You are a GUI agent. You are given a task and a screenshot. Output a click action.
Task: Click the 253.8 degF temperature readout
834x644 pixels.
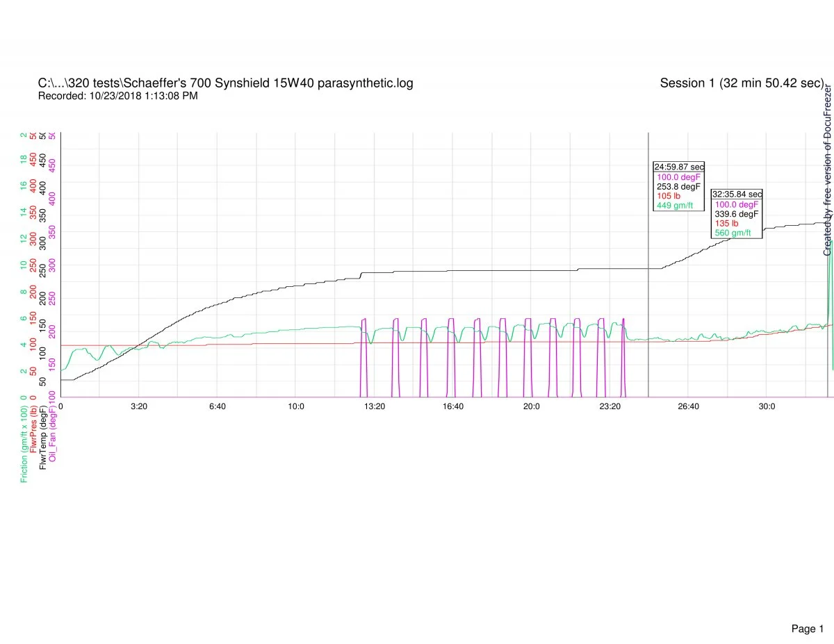point(678,186)
